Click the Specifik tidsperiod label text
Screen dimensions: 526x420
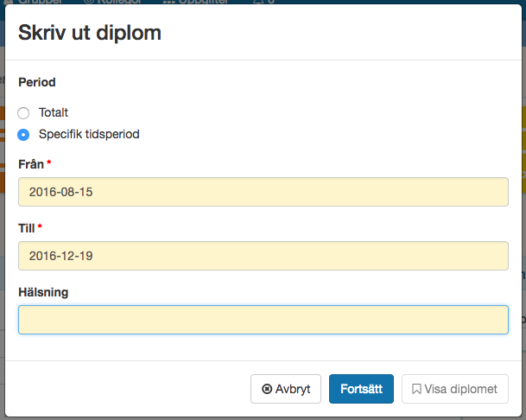click(89, 134)
